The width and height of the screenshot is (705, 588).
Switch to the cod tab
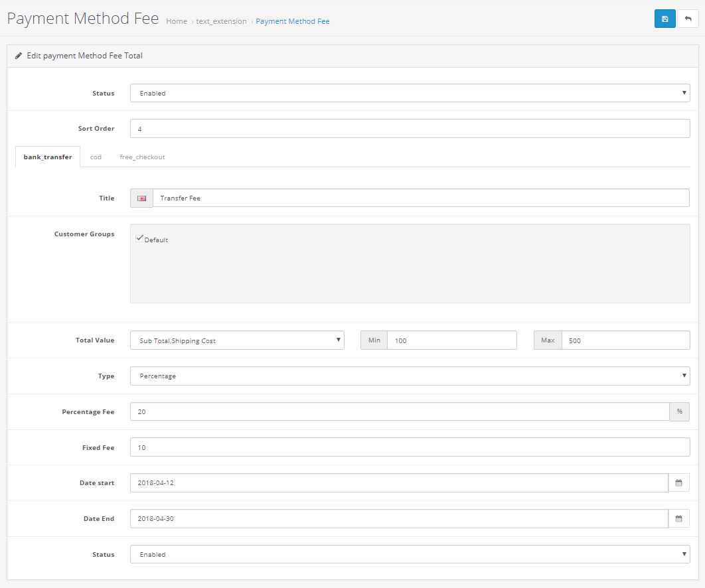pos(96,157)
